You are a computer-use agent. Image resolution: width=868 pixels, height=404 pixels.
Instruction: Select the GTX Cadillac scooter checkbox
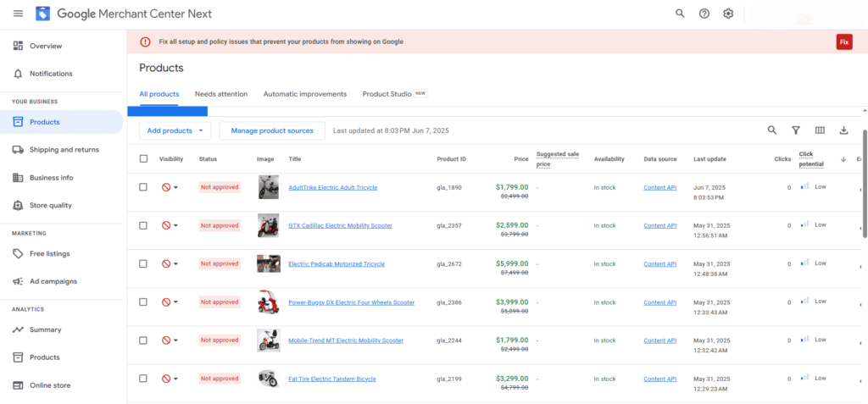[x=143, y=225]
